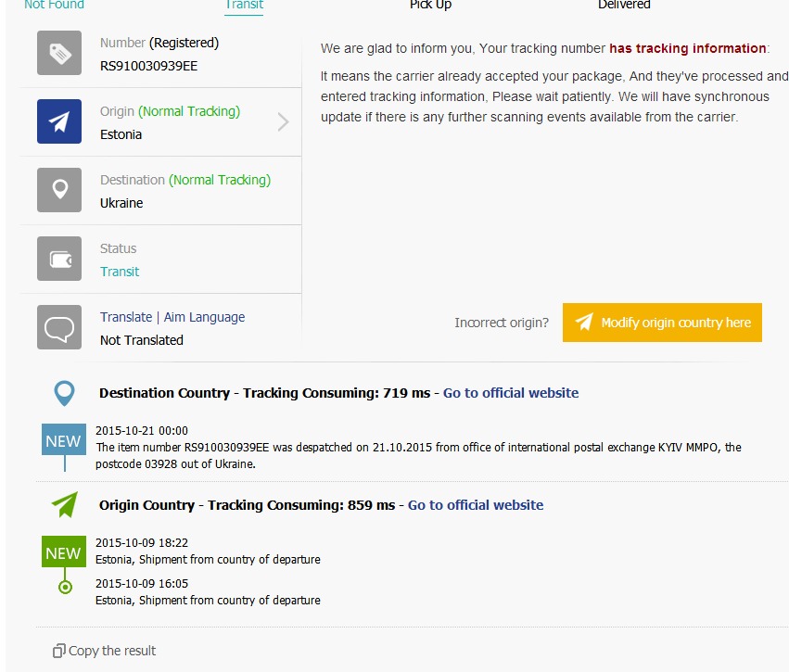
Task: Click the blue NEW badge on Ukraine event
Action: pyautogui.click(x=63, y=439)
